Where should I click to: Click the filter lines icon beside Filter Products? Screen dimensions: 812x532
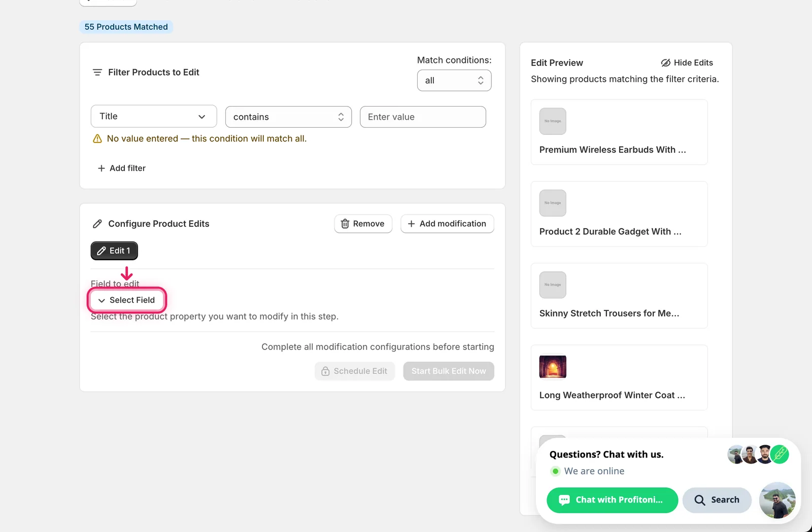(x=97, y=73)
